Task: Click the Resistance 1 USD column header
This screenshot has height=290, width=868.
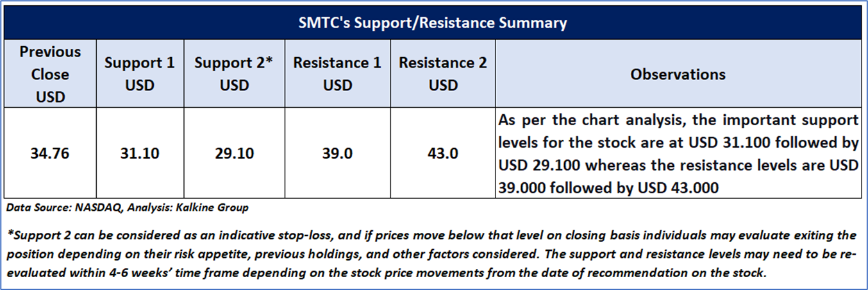Action: tap(337, 74)
